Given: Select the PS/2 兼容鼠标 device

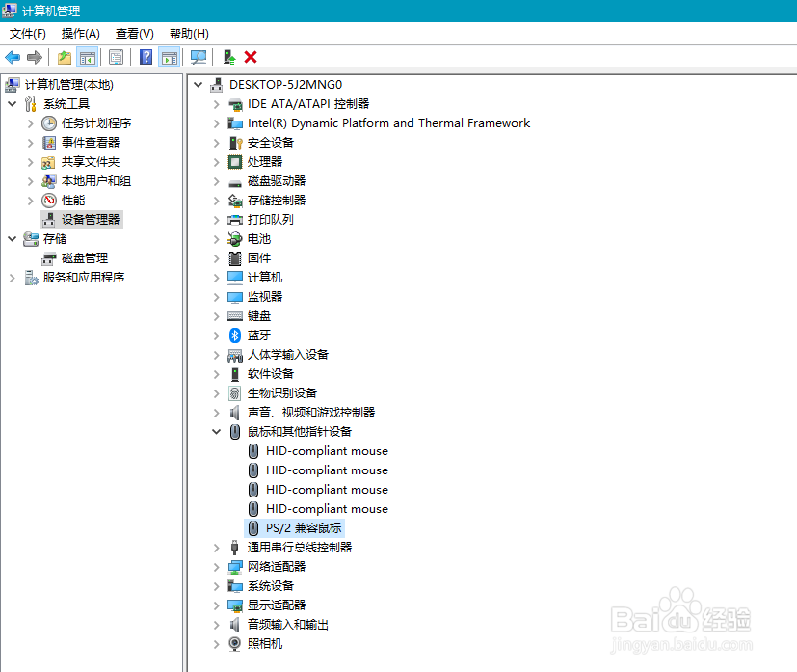Looking at the screenshot, I should pyautogui.click(x=304, y=528).
